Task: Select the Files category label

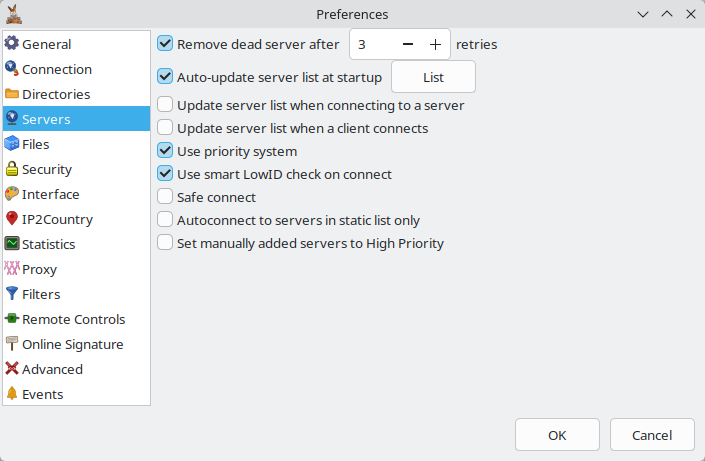Action: (36, 144)
